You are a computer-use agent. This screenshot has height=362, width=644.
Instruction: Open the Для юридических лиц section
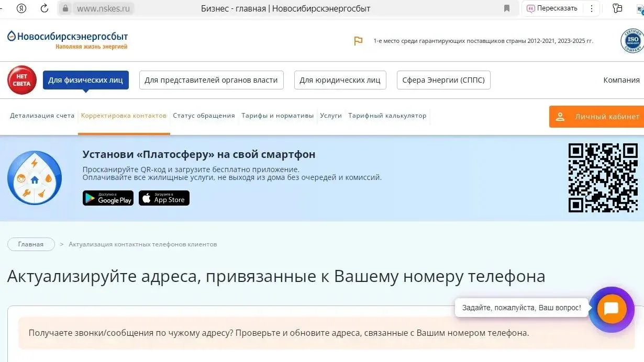coord(340,80)
